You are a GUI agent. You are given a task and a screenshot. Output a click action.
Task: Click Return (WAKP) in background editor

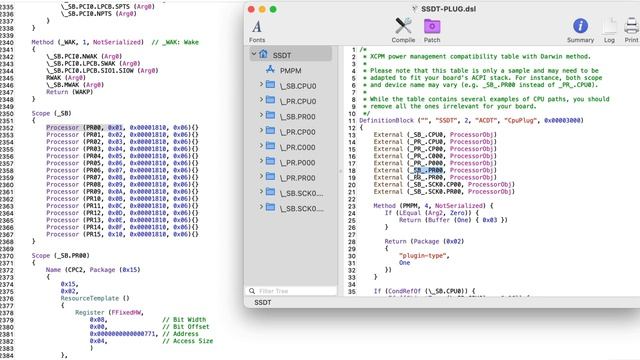click(70, 92)
